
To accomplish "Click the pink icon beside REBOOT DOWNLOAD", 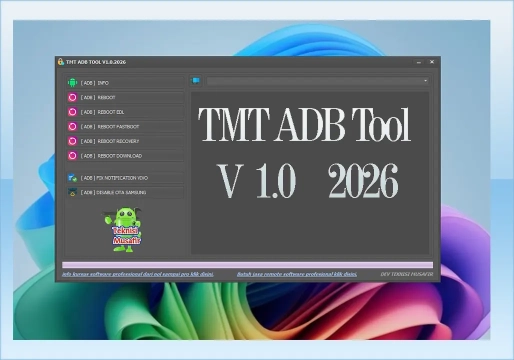I will point(72,156).
